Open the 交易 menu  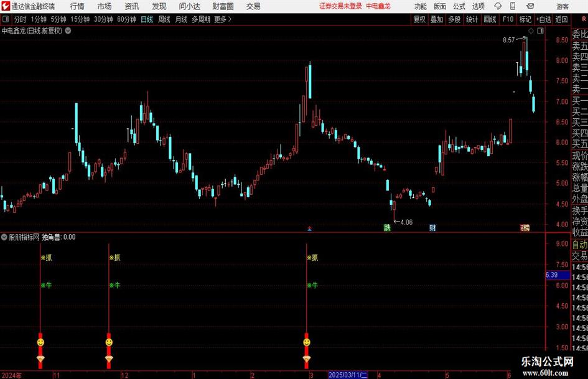[253, 6]
